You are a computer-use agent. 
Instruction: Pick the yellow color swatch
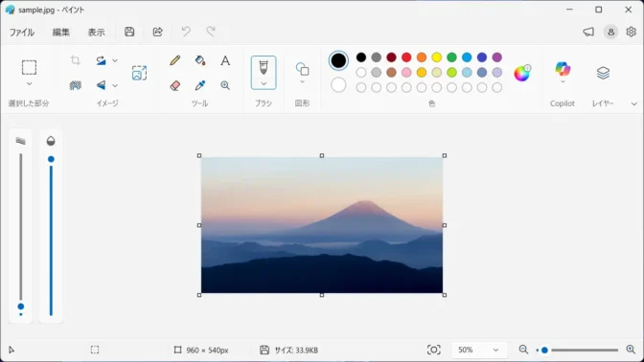pyautogui.click(x=437, y=57)
